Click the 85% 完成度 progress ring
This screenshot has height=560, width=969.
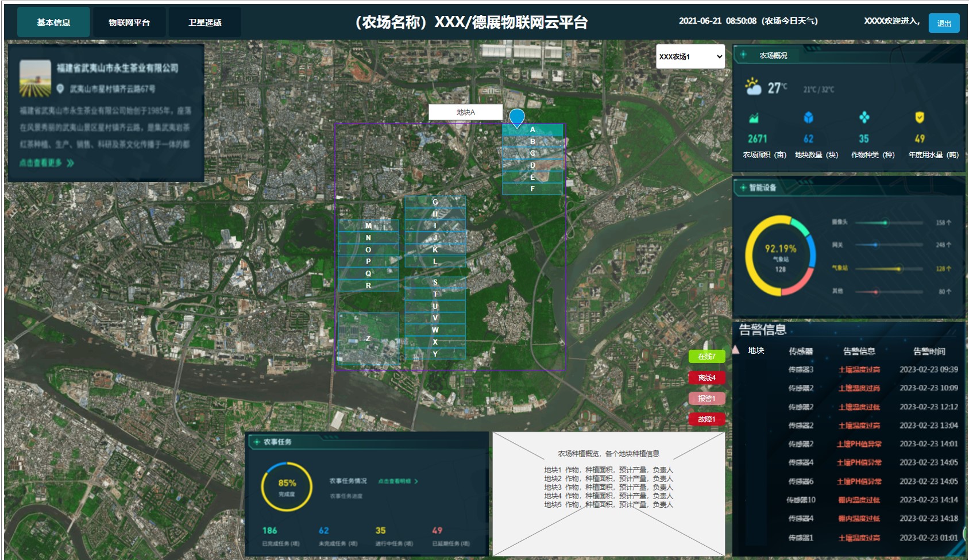point(287,486)
